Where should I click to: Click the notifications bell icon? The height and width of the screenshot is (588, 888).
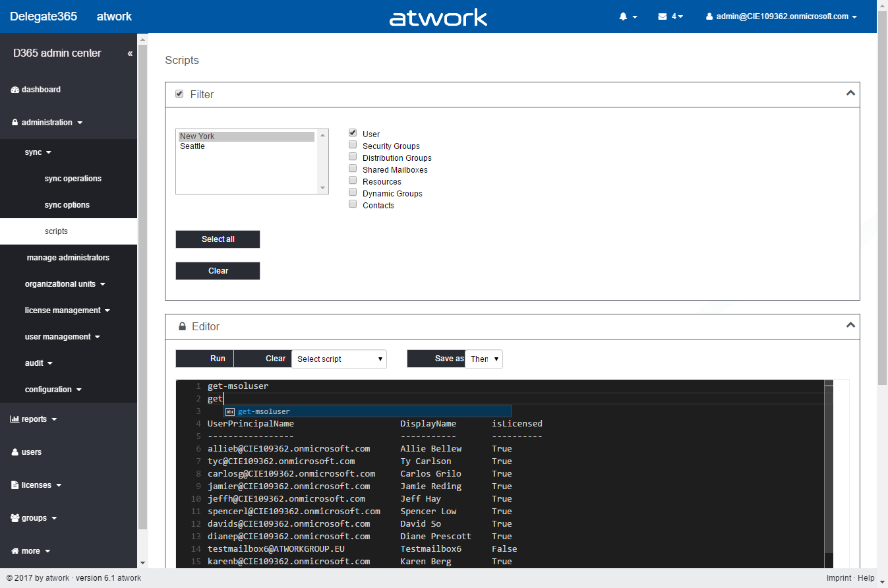coord(623,16)
